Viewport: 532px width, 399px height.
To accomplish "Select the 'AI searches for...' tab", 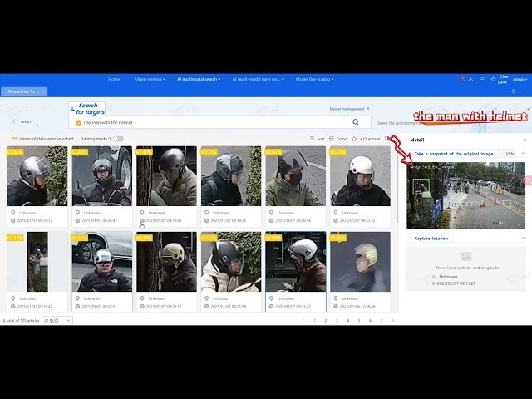I will click(x=24, y=91).
